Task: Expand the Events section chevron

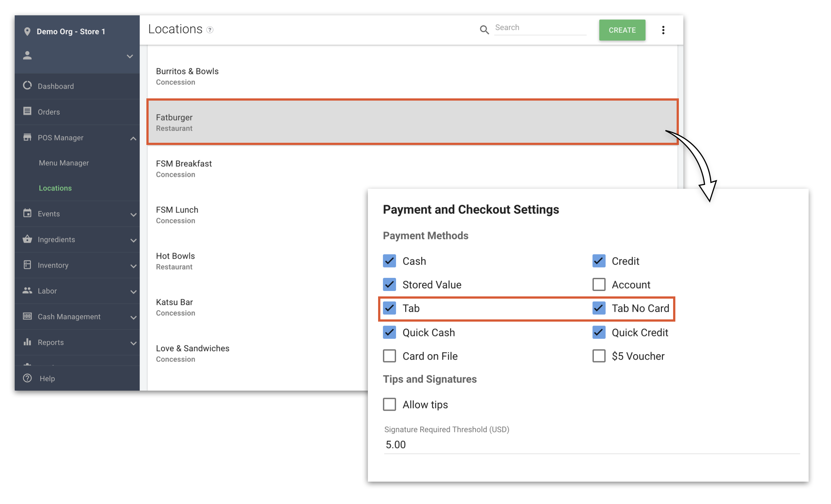Action: click(134, 215)
